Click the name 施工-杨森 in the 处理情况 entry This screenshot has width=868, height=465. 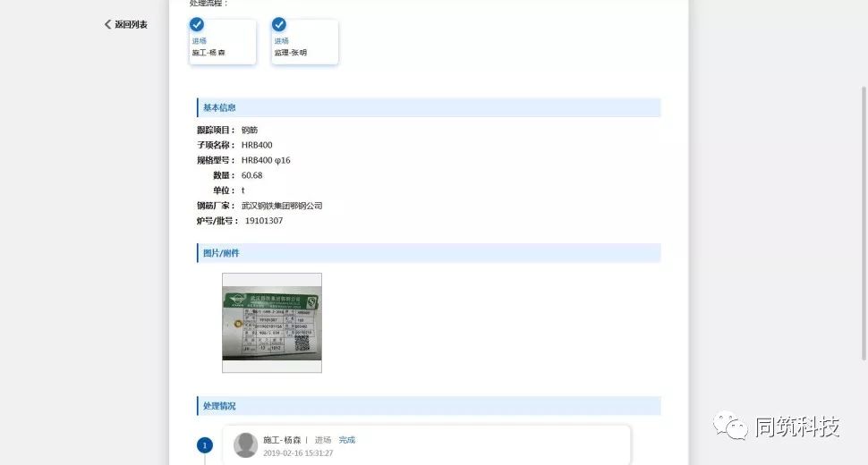click(282, 440)
